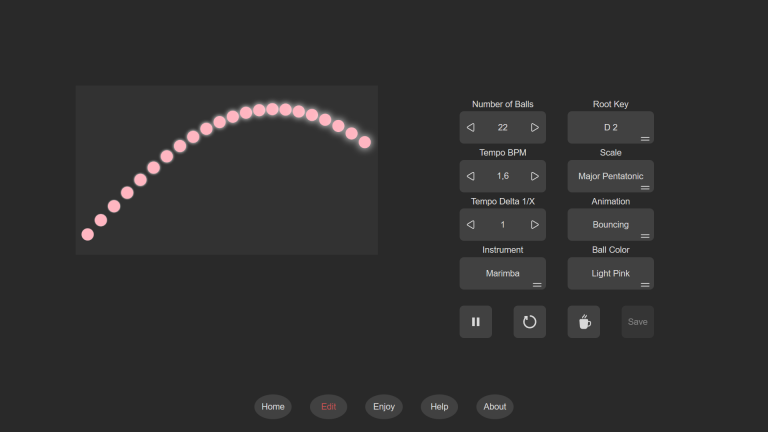Click the coffee cup icon button

click(584, 322)
